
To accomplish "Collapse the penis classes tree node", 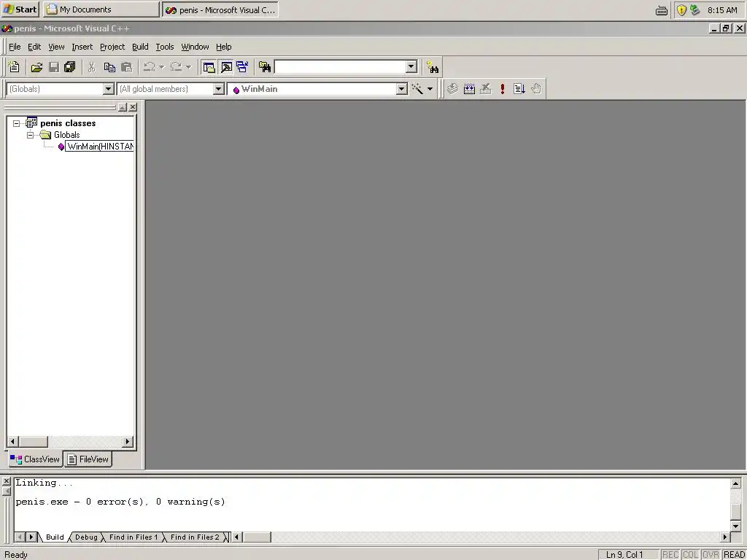I will (16, 123).
